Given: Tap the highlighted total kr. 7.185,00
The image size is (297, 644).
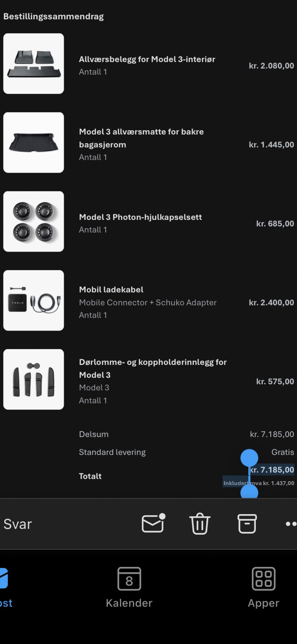Looking at the screenshot, I should [272, 470].
